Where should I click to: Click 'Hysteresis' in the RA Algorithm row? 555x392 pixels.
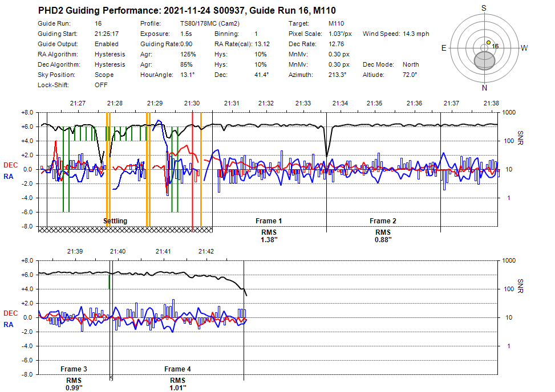point(110,55)
